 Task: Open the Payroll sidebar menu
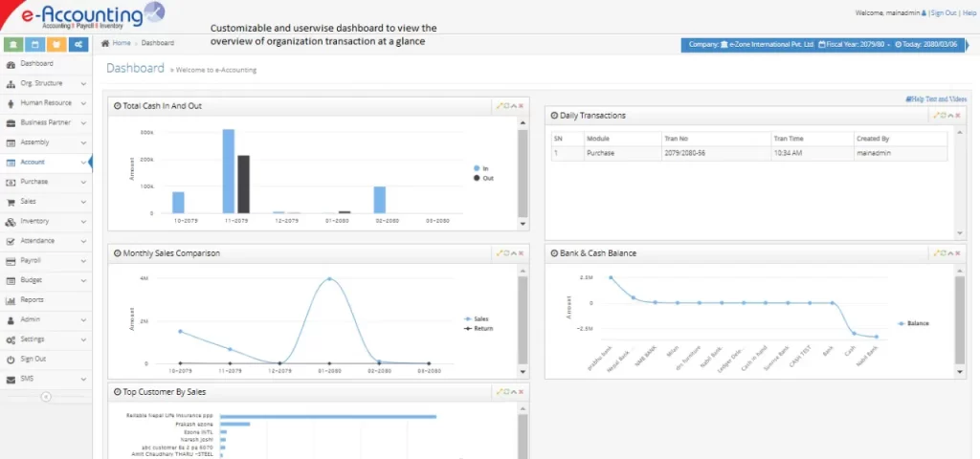tap(31, 260)
